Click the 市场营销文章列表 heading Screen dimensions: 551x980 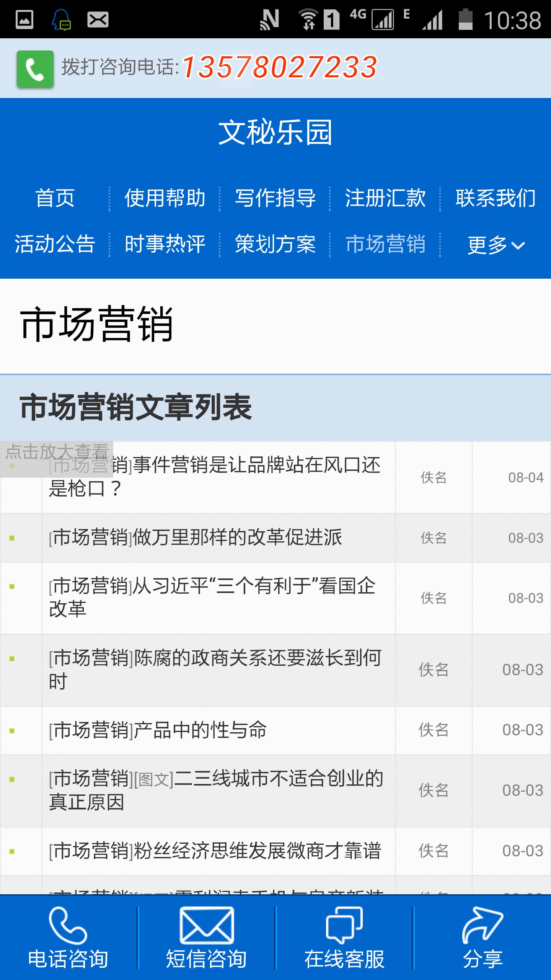click(136, 407)
